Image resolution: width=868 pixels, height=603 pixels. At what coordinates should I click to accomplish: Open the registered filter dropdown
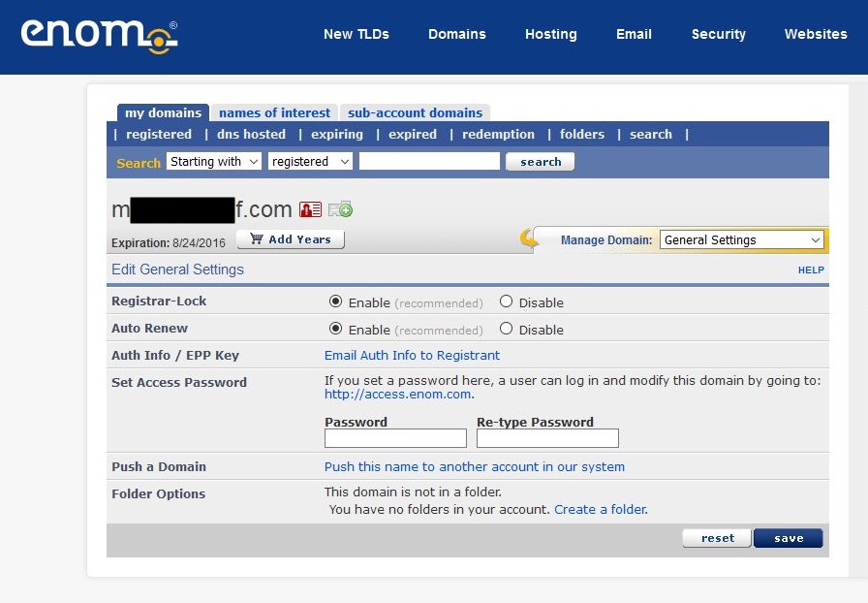coord(310,161)
